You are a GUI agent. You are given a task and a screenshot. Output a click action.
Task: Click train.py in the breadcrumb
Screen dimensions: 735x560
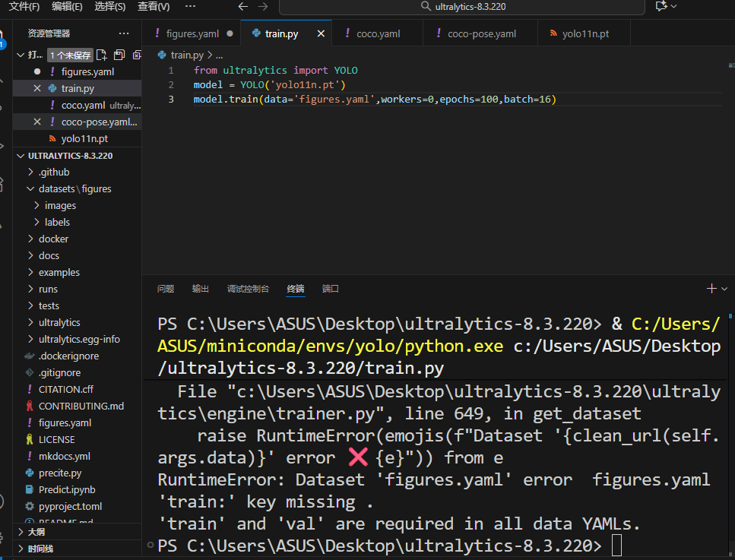click(187, 55)
